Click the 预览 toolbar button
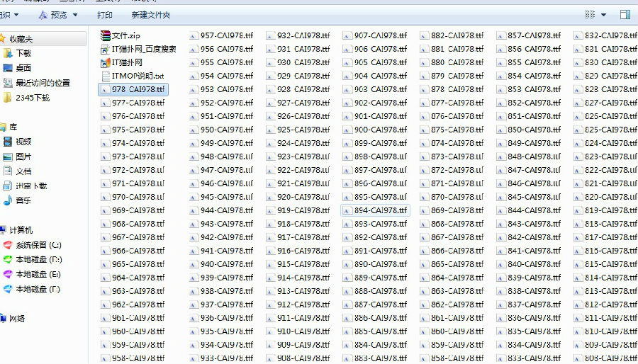 pyautogui.click(x=53, y=15)
